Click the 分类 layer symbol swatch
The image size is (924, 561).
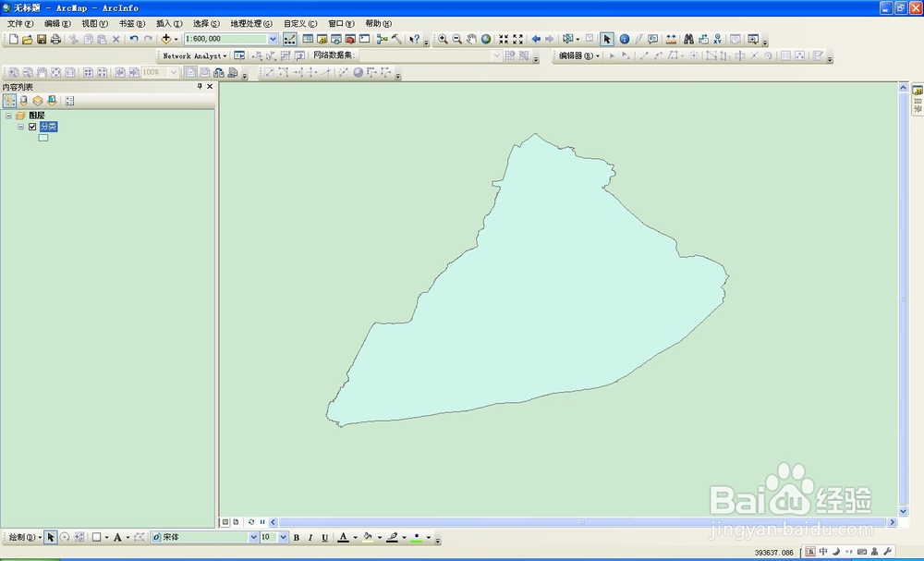(x=43, y=138)
